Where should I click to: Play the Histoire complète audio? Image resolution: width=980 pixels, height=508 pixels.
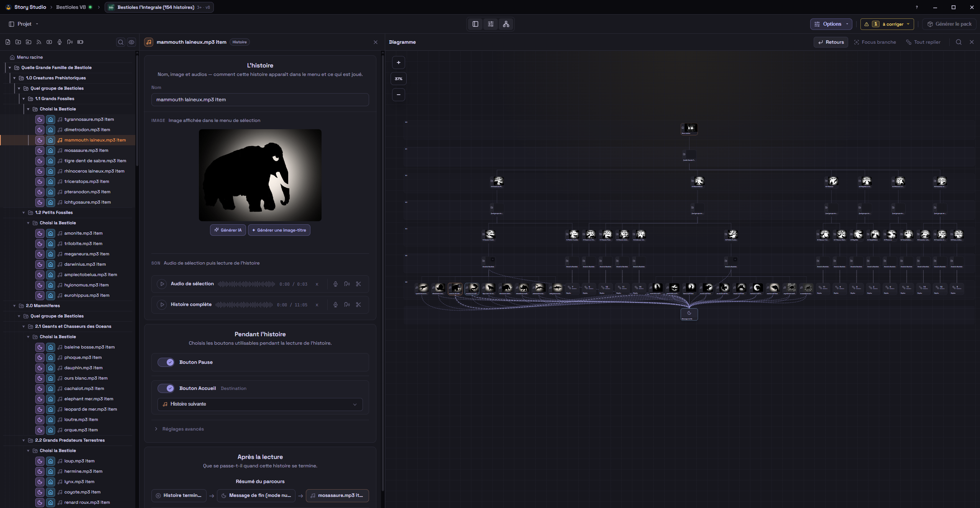(162, 305)
